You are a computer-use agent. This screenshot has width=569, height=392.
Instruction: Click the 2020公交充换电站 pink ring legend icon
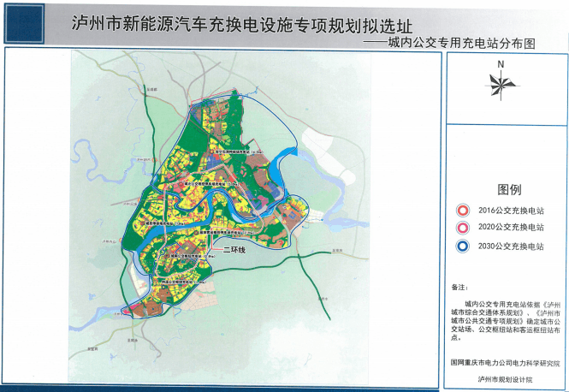[463, 228]
